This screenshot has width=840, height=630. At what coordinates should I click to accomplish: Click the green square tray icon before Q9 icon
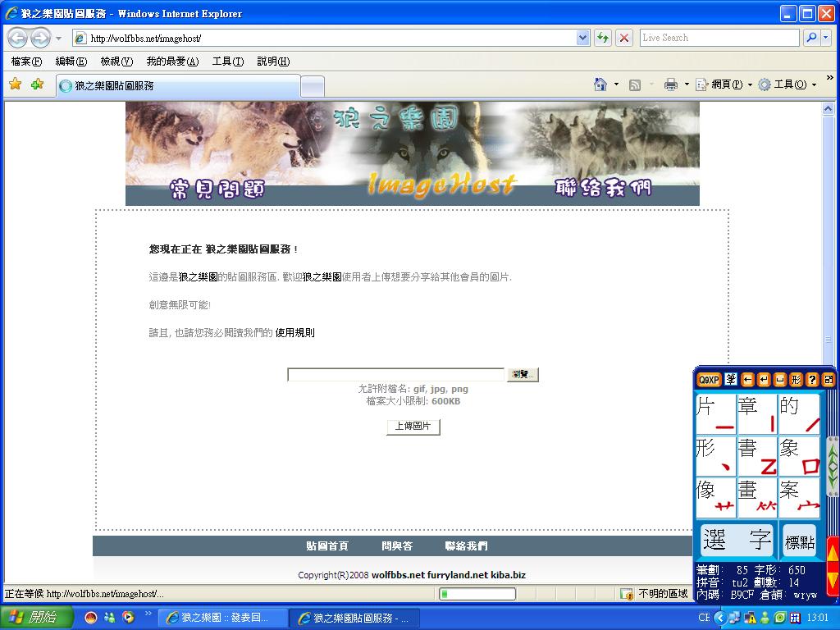pyautogui.click(x=781, y=618)
